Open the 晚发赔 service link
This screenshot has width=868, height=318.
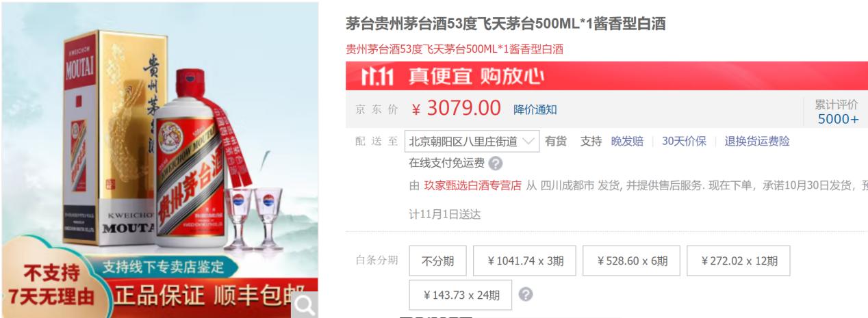tap(627, 142)
